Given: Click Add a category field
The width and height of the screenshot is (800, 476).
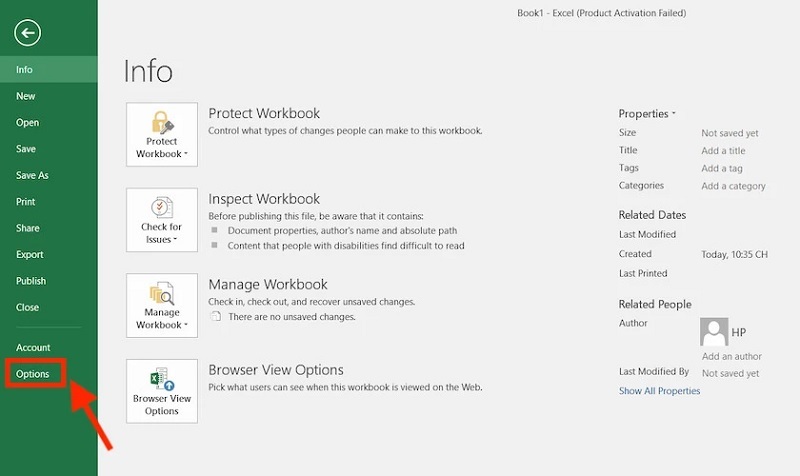Looking at the screenshot, I should (x=733, y=186).
